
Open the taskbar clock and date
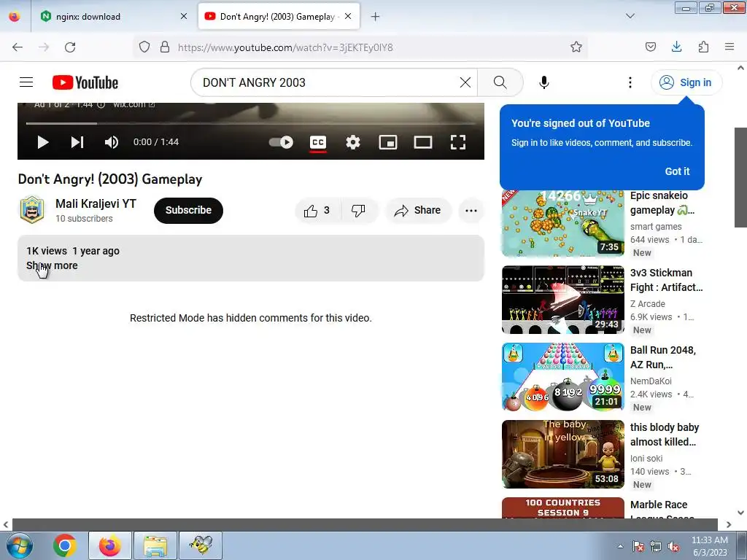point(709,545)
